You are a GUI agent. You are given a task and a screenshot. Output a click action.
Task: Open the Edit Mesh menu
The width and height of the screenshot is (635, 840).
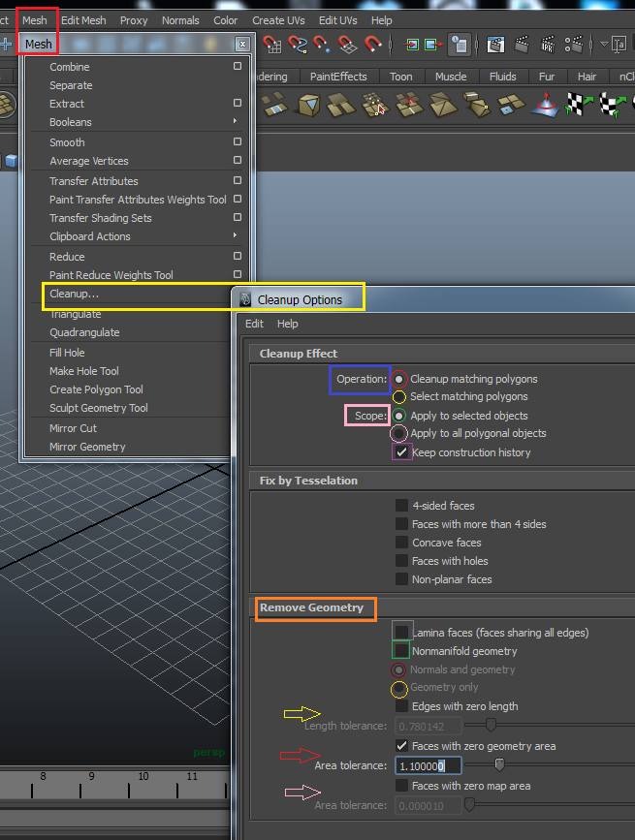pos(83,20)
